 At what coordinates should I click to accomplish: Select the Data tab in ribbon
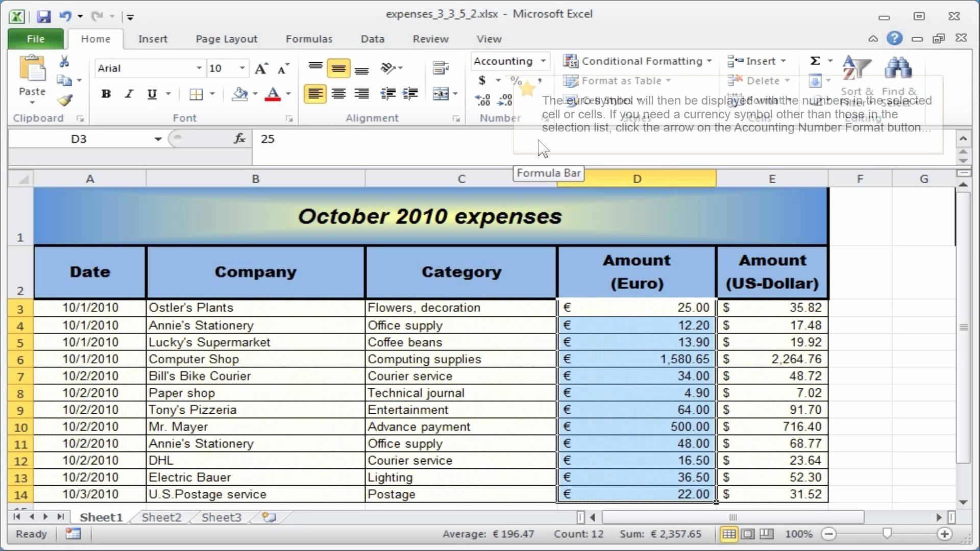pyautogui.click(x=372, y=38)
